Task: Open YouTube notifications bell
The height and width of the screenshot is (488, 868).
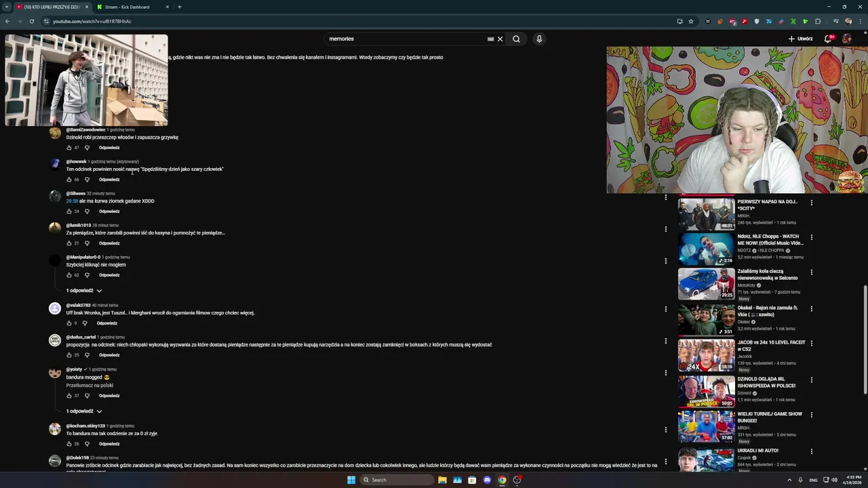Action: pyautogui.click(x=827, y=39)
